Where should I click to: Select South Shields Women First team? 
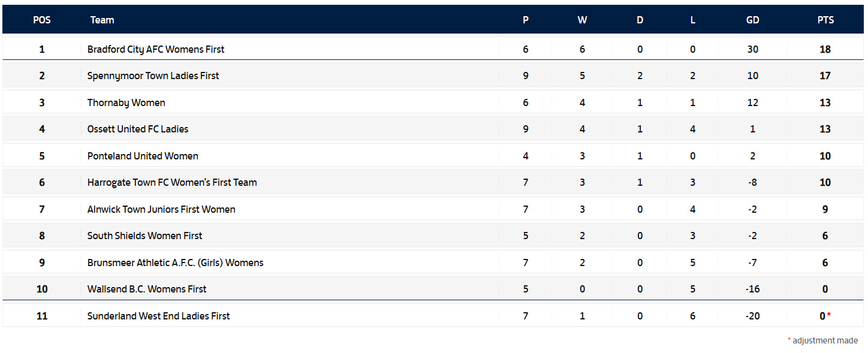[144, 236]
